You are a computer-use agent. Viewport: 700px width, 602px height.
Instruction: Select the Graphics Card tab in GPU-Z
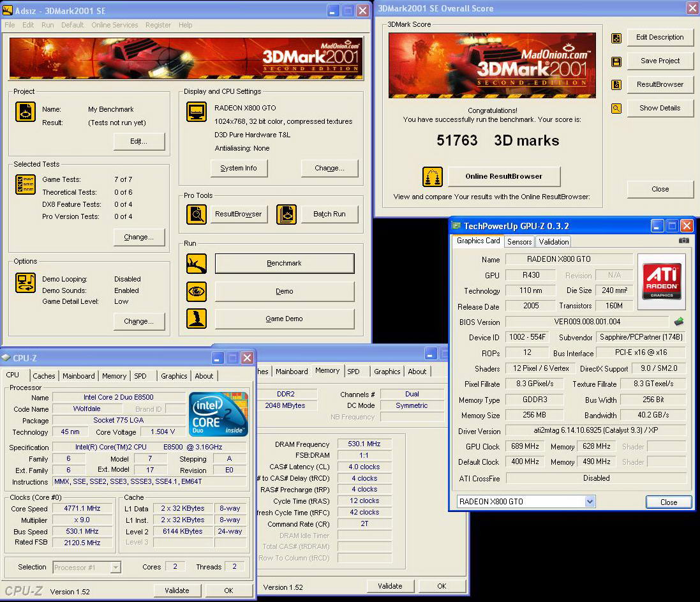tap(478, 241)
